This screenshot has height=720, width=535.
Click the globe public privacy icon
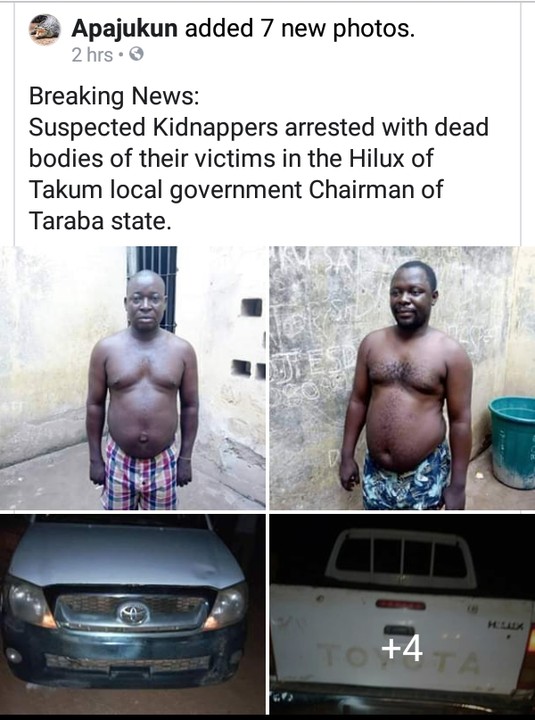(136, 55)
